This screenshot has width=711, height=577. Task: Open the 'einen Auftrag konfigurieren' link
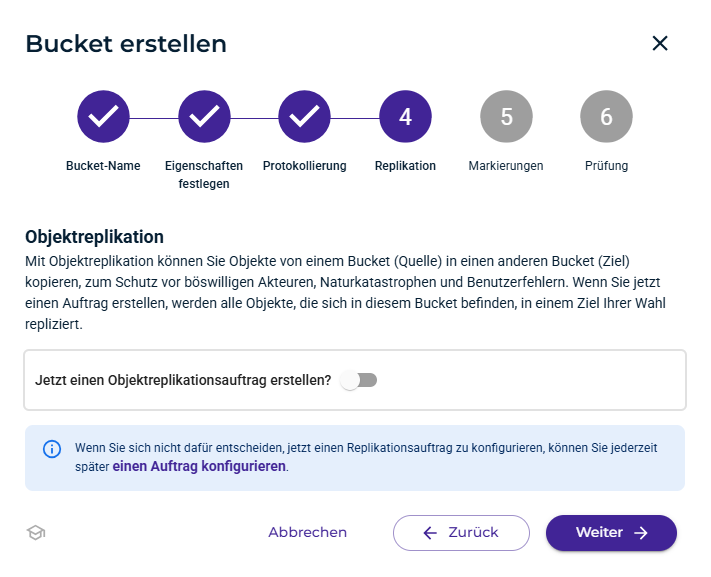click(199, 467)
